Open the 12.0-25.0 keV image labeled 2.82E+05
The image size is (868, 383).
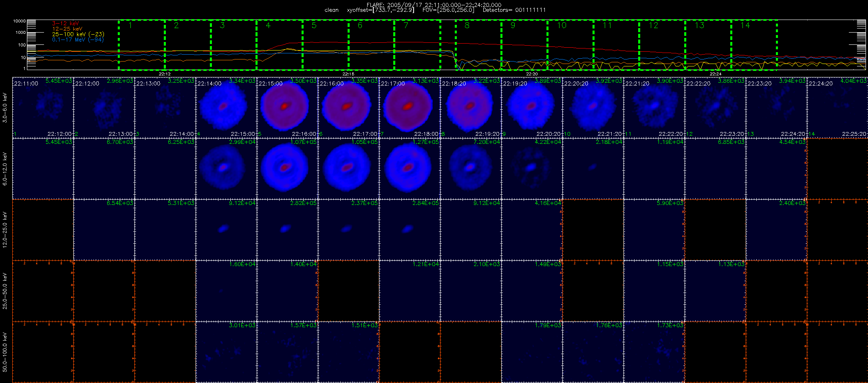click(287, 230)
